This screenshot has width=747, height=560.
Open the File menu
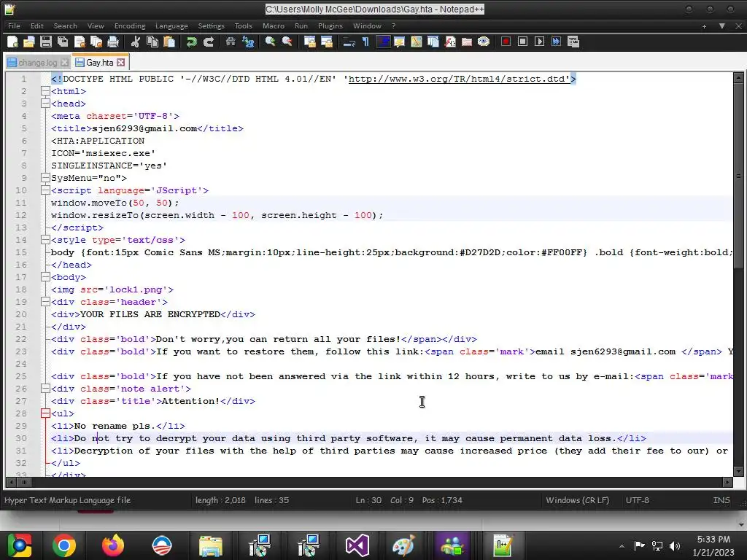point(14,26)
